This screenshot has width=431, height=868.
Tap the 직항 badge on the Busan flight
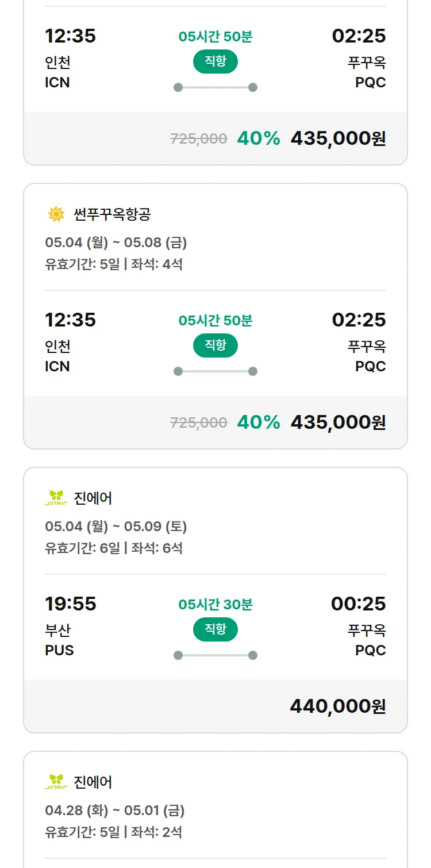[x=215, y=629]
